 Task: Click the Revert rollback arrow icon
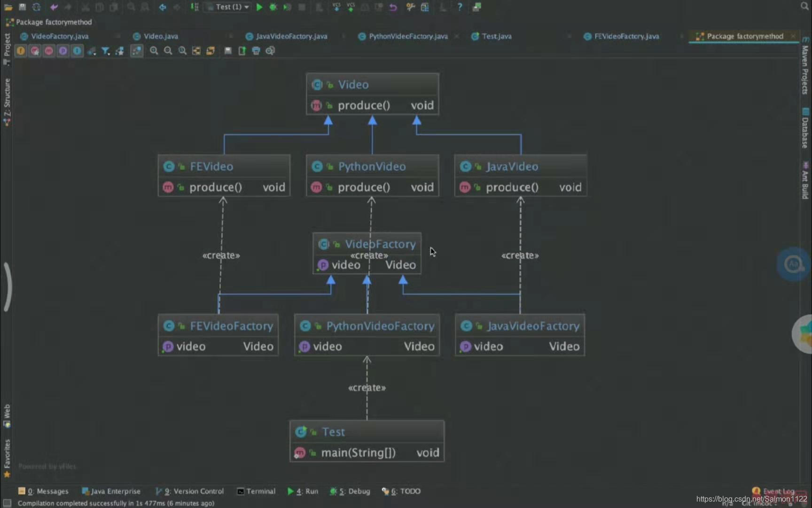coord(393,7)
